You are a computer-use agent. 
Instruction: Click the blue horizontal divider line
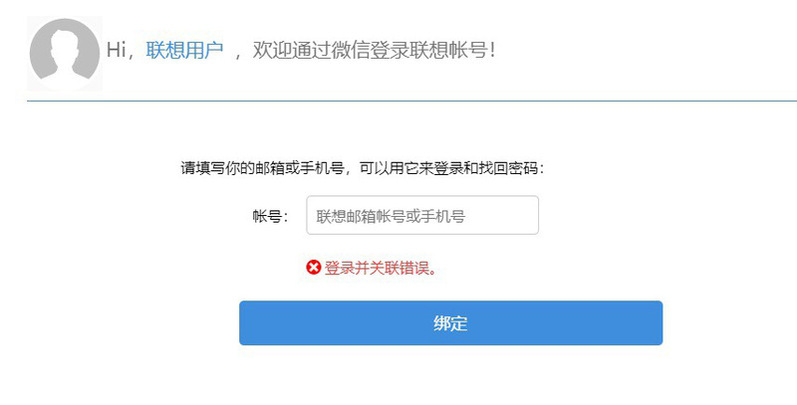(x=412, y=101)
